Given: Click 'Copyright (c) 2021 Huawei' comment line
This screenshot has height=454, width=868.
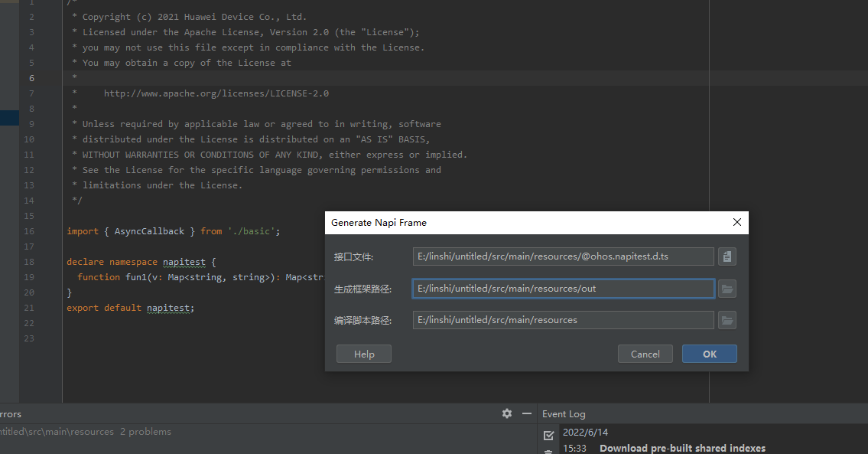Looking at the screenshot, I should (x=189, y=17).
